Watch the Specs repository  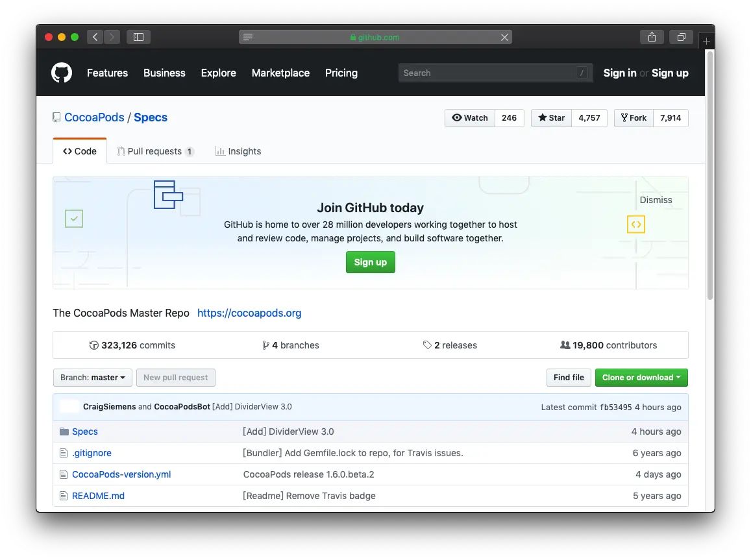click(x=470, y=117)
